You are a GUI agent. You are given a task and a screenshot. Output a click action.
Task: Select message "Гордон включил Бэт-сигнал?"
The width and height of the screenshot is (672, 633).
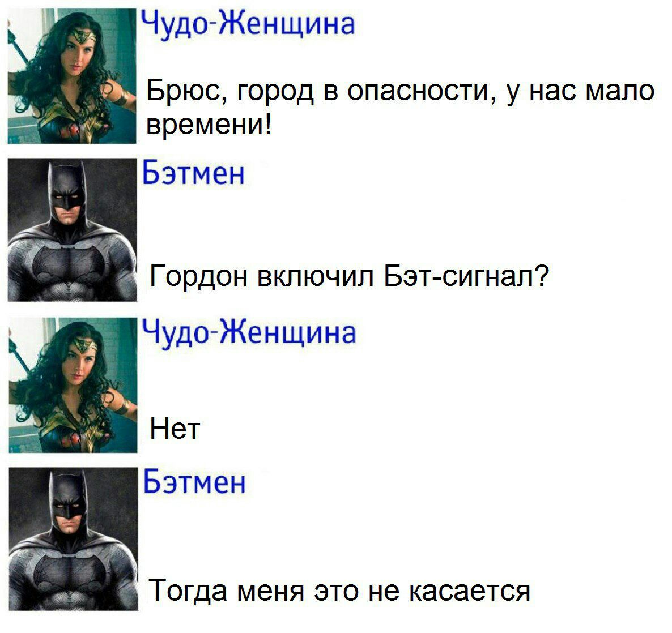[x=350, y=276]
